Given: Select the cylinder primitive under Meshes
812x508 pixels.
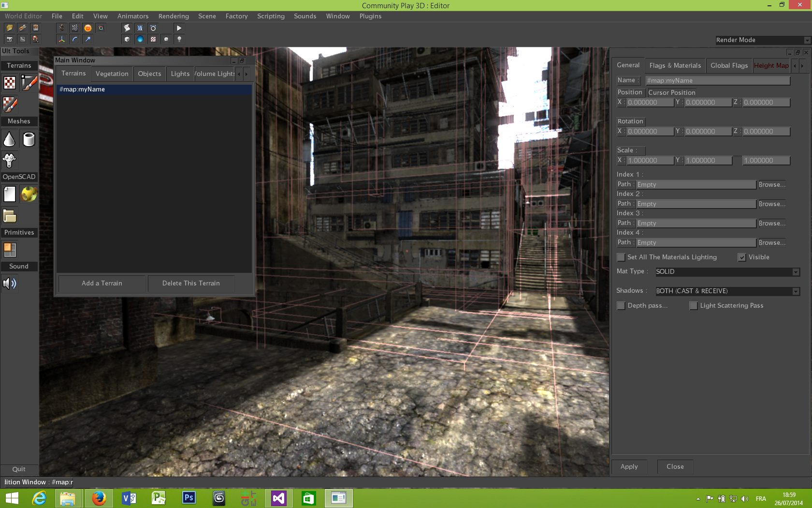Looking at the screenshot, I should tap(29, 139).
